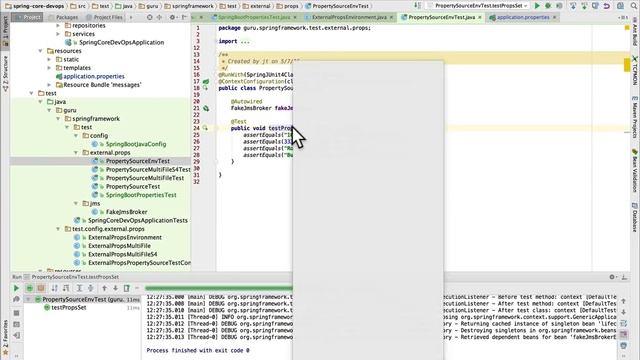Click the spring-core-devops breadcrumb
Viewport: 640px width, 360px height.
35,6
